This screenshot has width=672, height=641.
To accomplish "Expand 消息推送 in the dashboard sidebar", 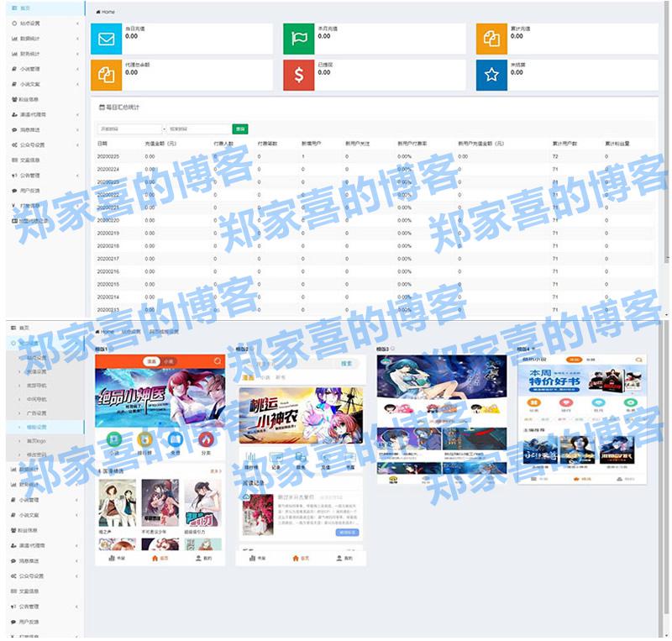I will 45,130.
